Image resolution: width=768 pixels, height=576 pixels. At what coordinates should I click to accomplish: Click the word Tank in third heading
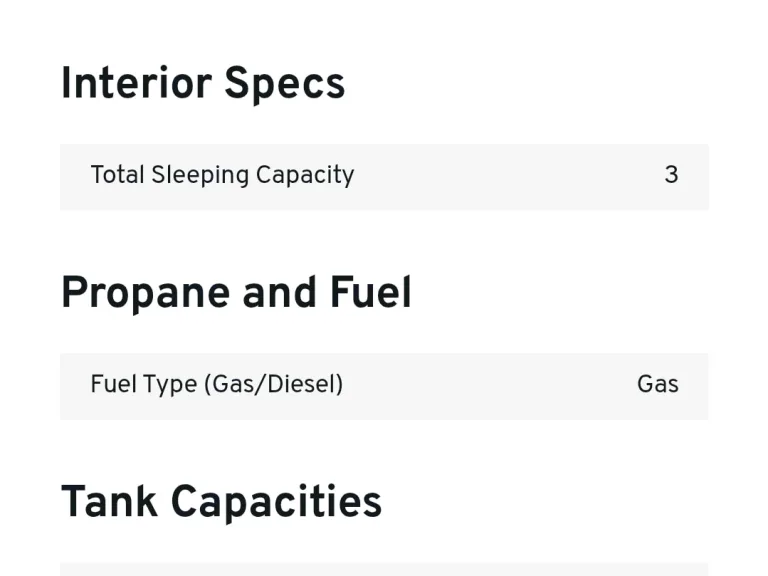109,501
